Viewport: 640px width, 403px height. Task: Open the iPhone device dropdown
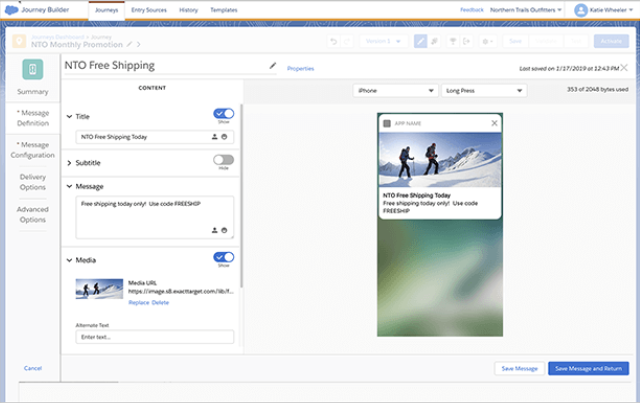coord(396,91)
